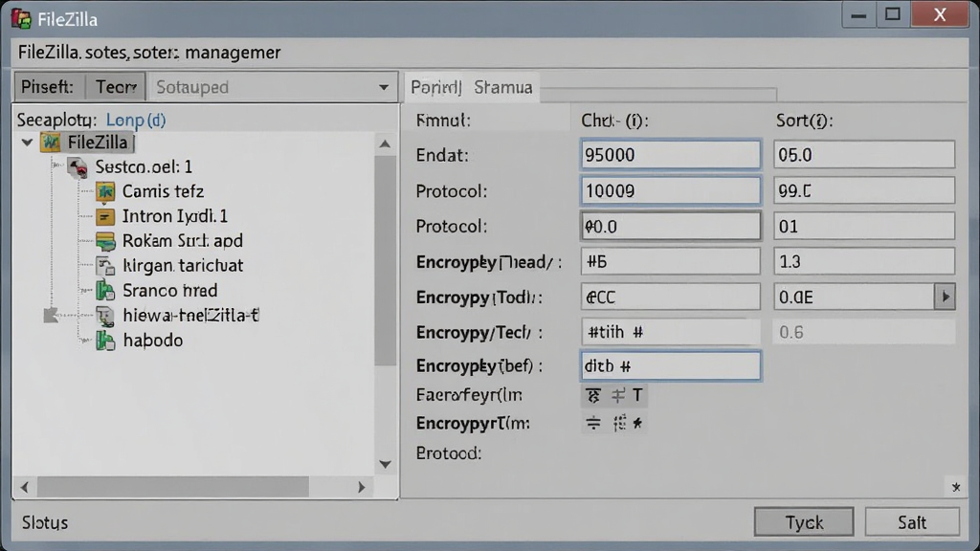Click the field containing #tiih #
The height and width of the screenshot is (551, 980).
point(671,332)
